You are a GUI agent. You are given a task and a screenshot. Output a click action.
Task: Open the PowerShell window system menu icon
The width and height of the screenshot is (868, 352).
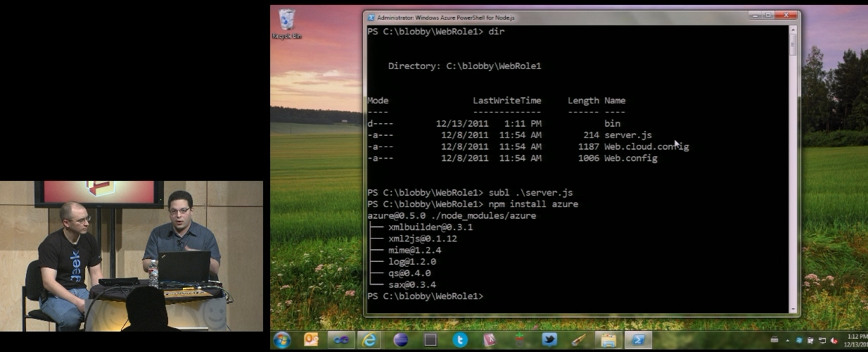371,17
